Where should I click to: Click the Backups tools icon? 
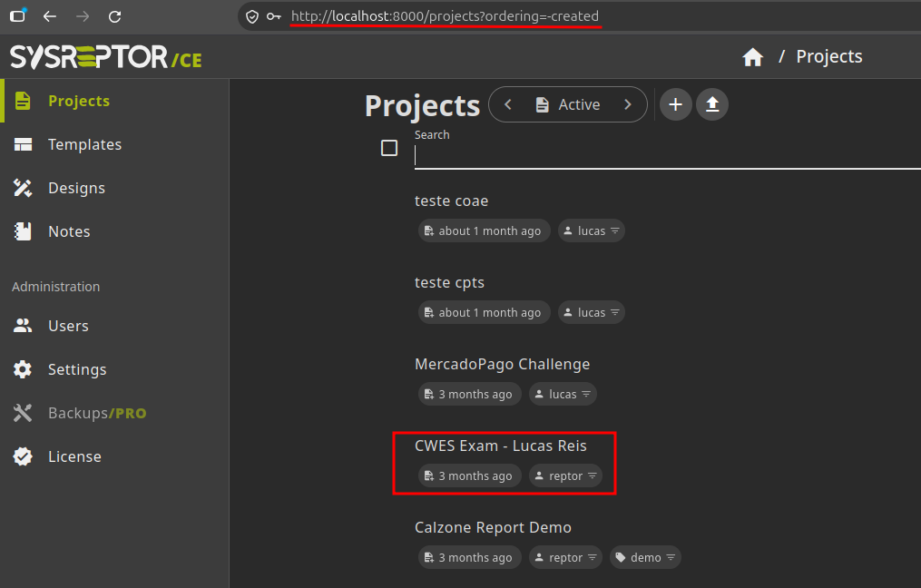click(23, 413)
